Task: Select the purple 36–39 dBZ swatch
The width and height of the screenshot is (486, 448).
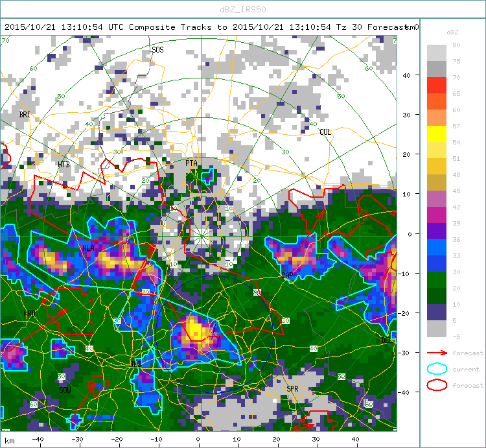Action: coord(436,231)
